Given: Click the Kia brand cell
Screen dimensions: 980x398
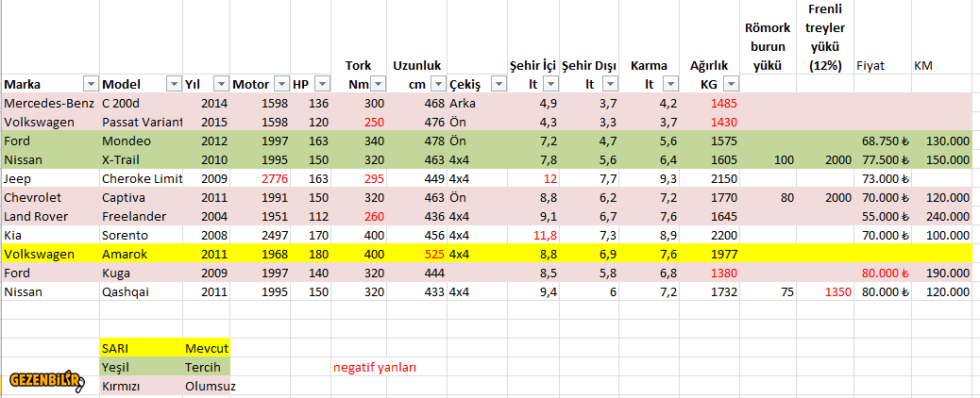Looking at the screenshot, I should (x=50, y=236).
